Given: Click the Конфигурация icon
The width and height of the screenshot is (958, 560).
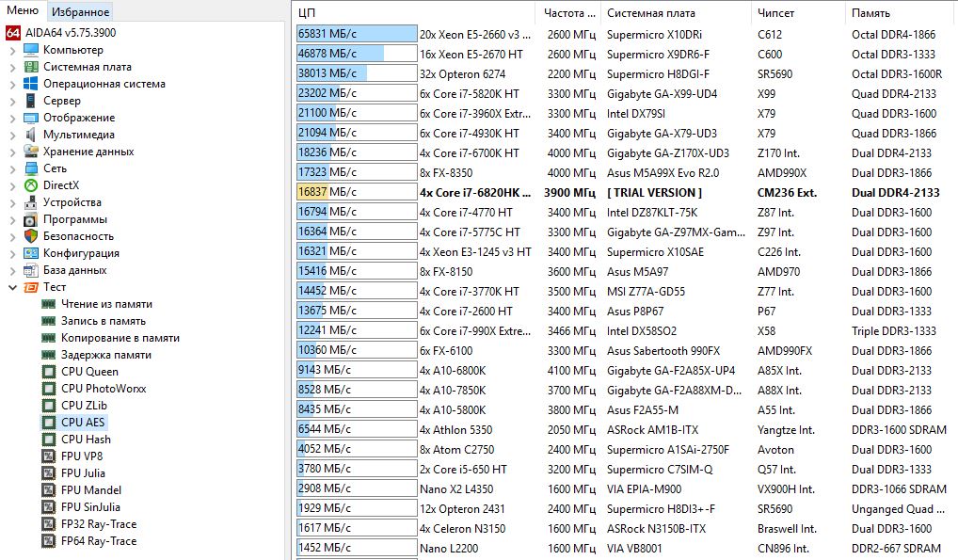Looking at the screenshot, I should pyautogui.click(x=30, y=253).
